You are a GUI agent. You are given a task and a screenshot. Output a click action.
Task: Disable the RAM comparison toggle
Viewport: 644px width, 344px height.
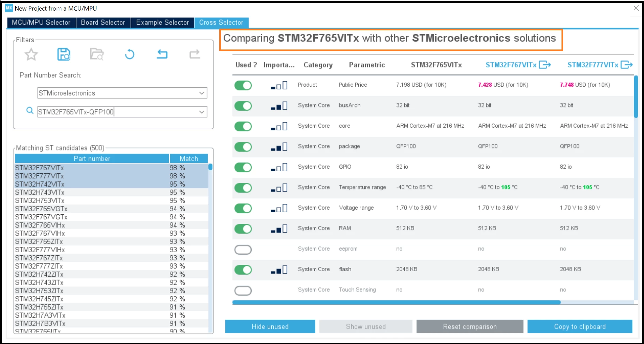243,229
